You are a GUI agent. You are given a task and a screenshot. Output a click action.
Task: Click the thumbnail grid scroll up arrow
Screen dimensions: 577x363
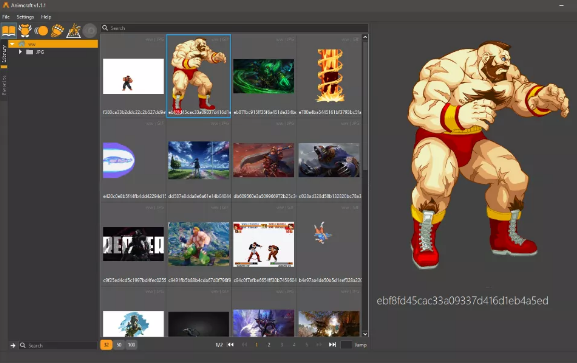coord(365,37)
